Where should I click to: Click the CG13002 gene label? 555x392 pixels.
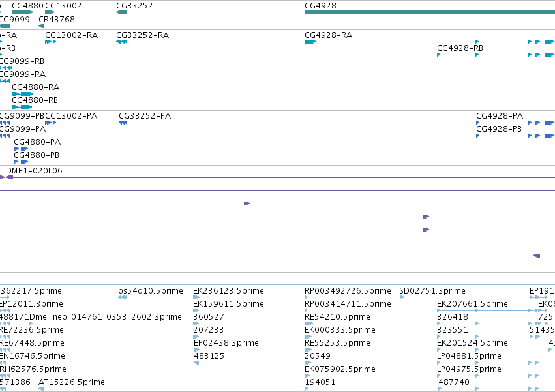click(63, 6)
